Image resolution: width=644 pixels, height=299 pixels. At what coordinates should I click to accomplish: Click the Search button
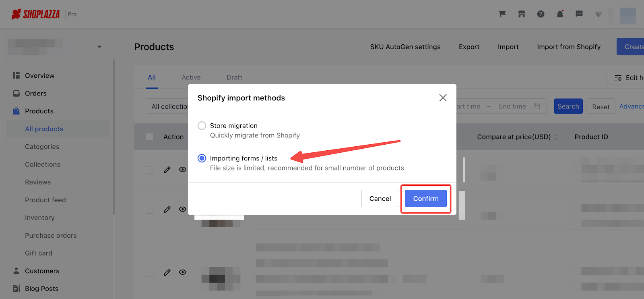(x=568, y=106)
